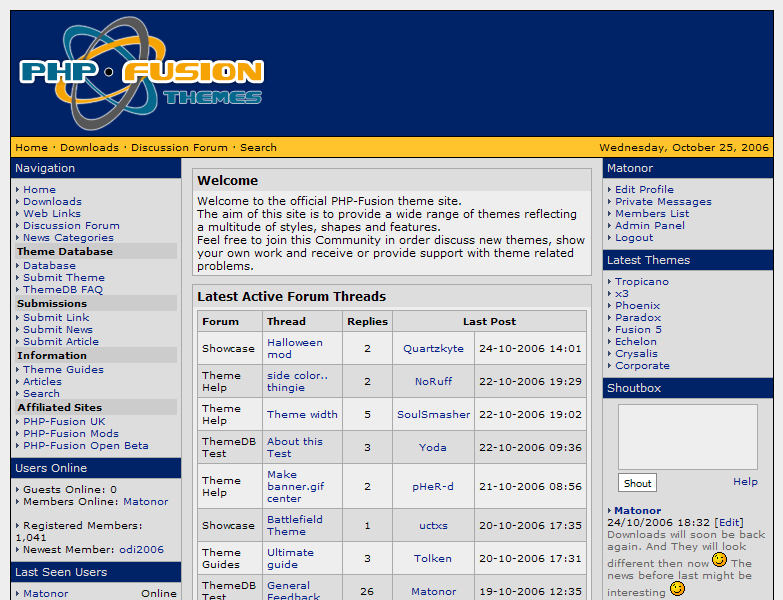The height and width of the screenshot is (600, 783).
Task: Click the date text 'Wednesday, October 25, 2006'
Action: [684, 147]
